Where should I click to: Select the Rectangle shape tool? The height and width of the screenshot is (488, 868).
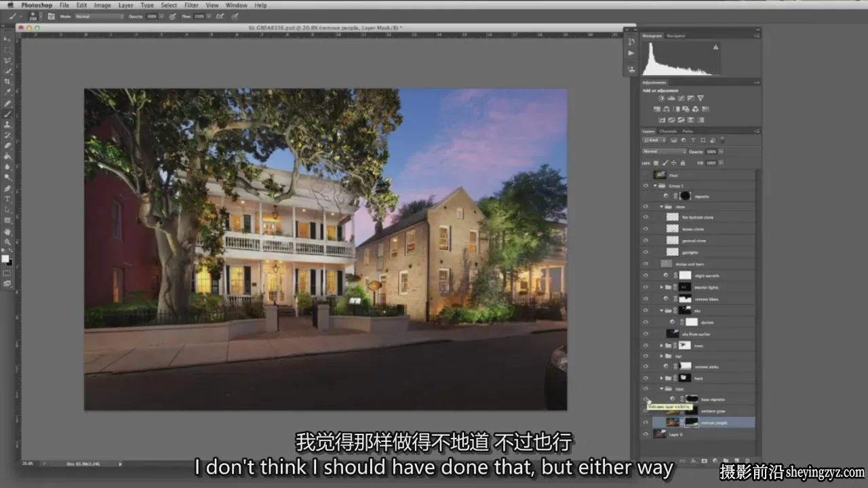(8, 220)
